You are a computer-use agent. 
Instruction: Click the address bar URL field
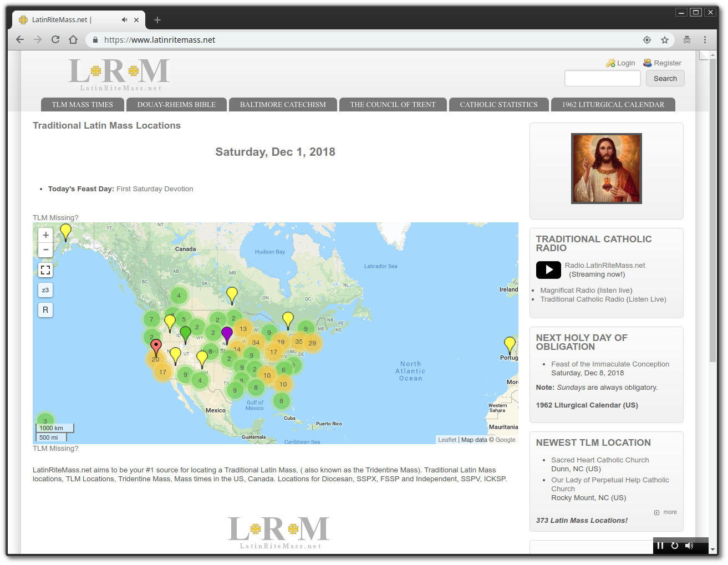tap(366, 40)
